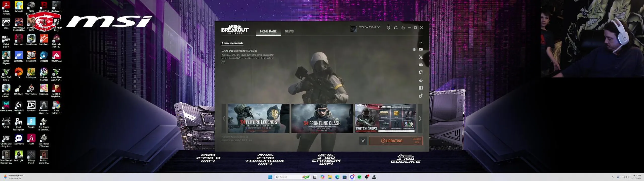Open Ubisoft Connect desktop shortcut
The width and height of the screenshot is (644, 181).
coord(44,74)
